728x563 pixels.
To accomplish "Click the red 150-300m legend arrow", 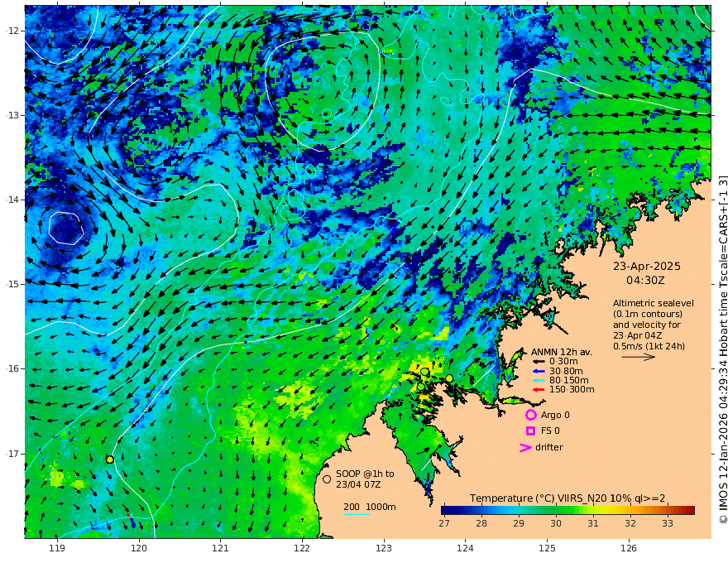I will pos(539,390).
